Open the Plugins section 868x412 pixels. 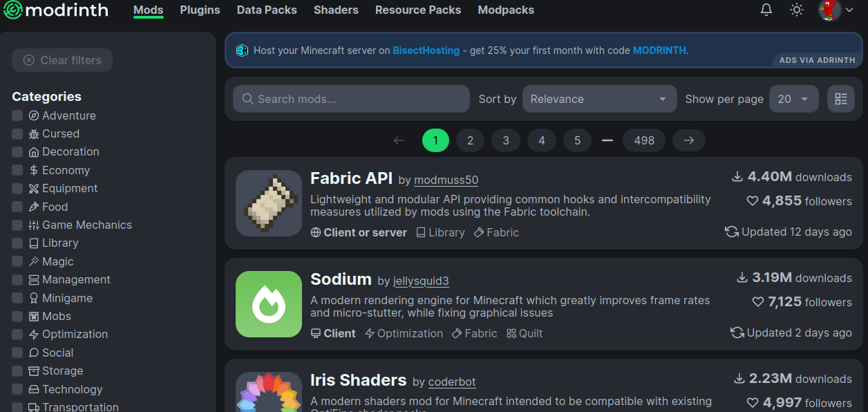pos(200,10)
